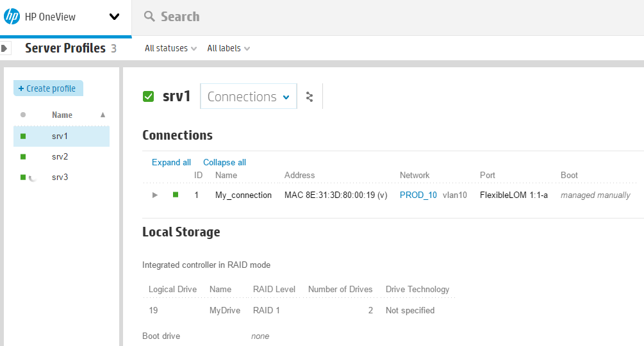Click the Boot drive none value

click(x=260, y=336)
